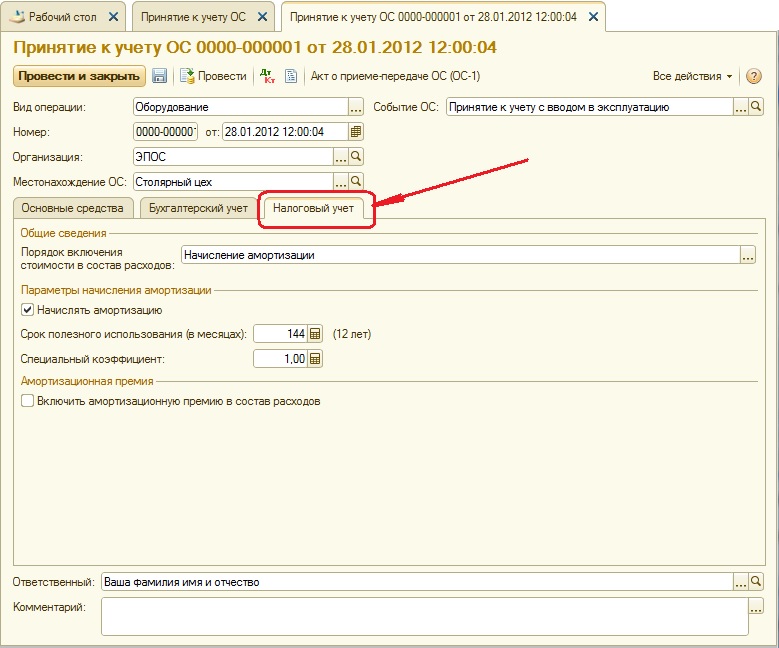Click the Специальный коэффициент value 1,00

tap(281, 359)
